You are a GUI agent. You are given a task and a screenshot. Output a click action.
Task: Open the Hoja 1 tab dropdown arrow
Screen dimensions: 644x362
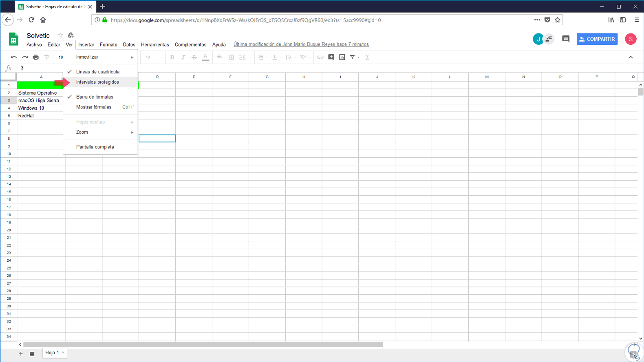tap(63, 353)
